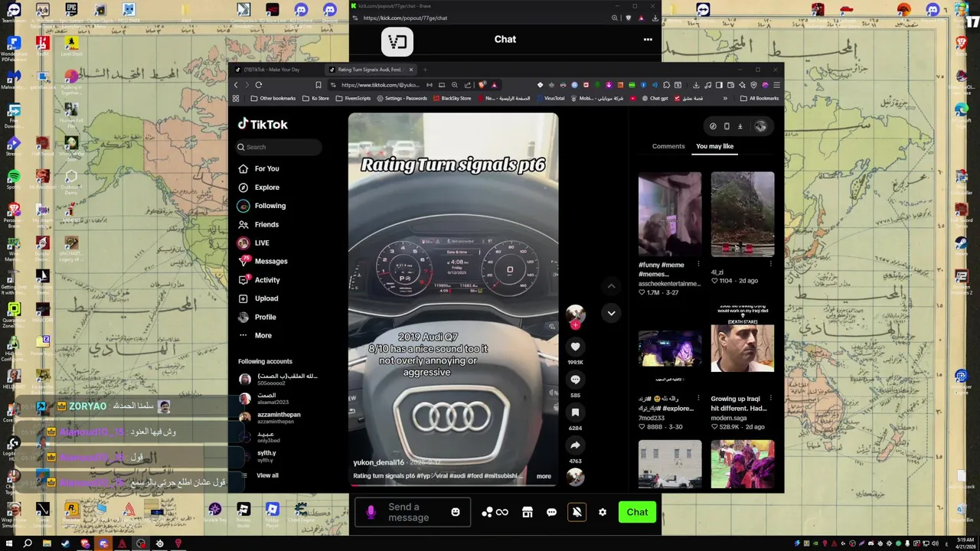Open the Kick chat three-dots menu
Viewport: 980px width, 551px height.
pos(648,39)
